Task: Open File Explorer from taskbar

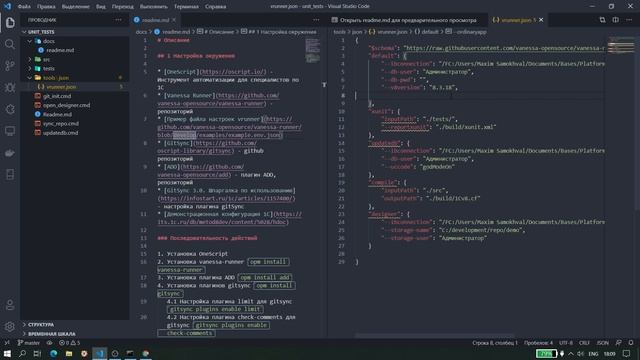Action: tap(69, 353)
